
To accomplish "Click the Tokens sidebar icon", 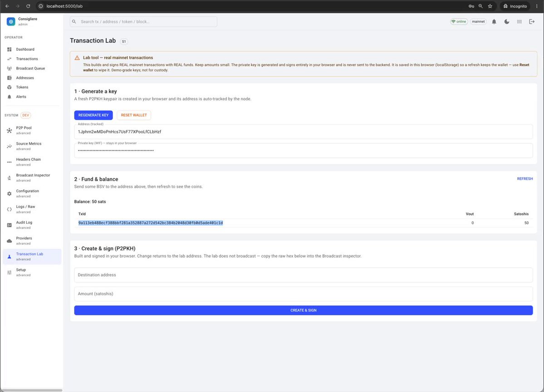I will tap(10, 87).
